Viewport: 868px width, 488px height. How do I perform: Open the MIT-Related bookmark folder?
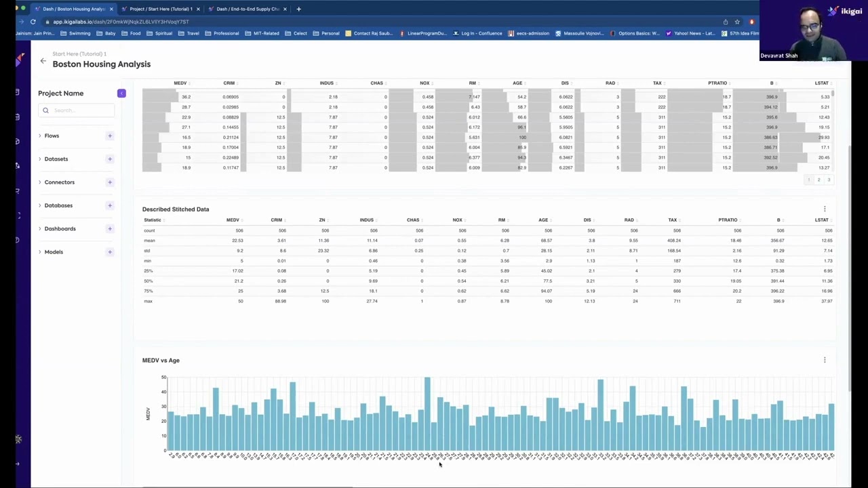click(x=262, y=33)
